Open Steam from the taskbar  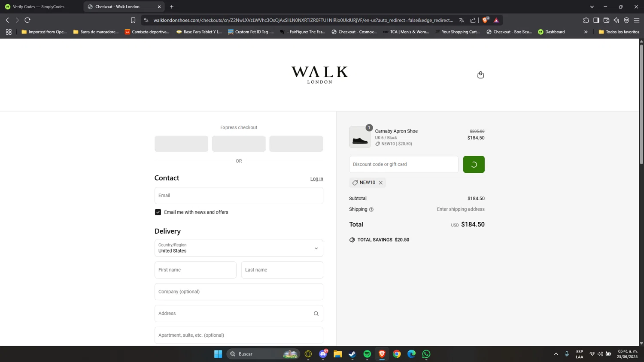coord(352,354)
